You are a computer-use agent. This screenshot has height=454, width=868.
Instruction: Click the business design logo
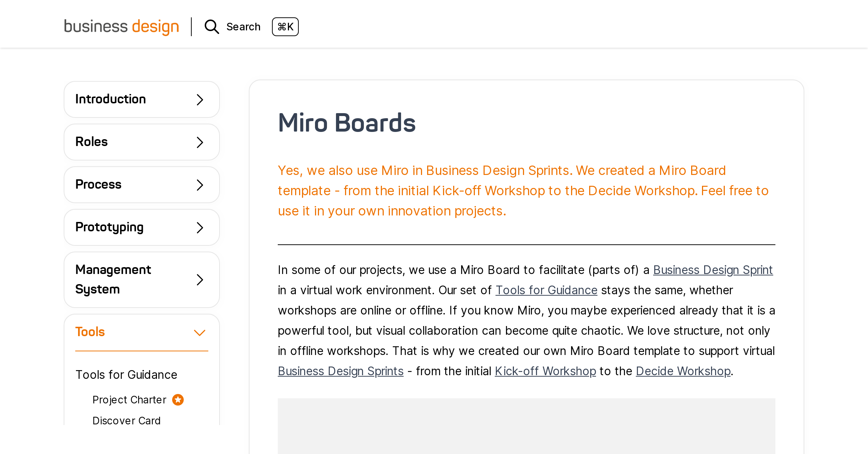121,27
